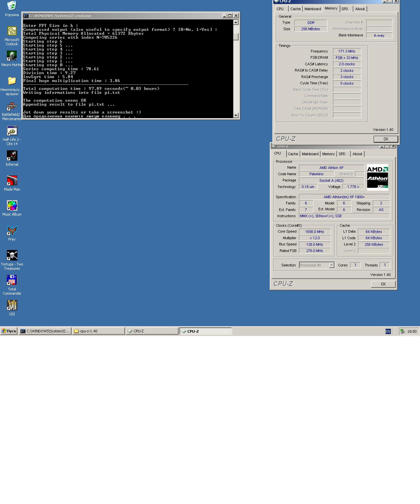Open Cache tab in lower CPU-Z window

(x=293, y=154)
